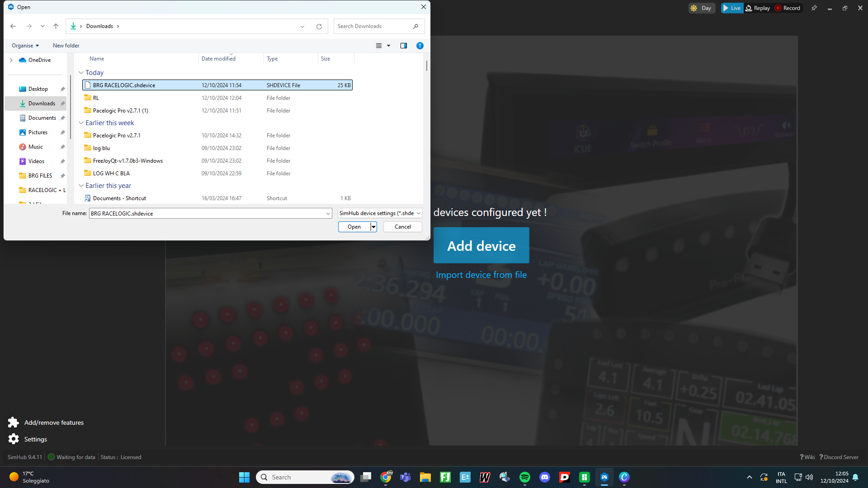Open the Organise menu
Image resolution: width=868 pixels, height=488 pixels.
tap(25, 46)
